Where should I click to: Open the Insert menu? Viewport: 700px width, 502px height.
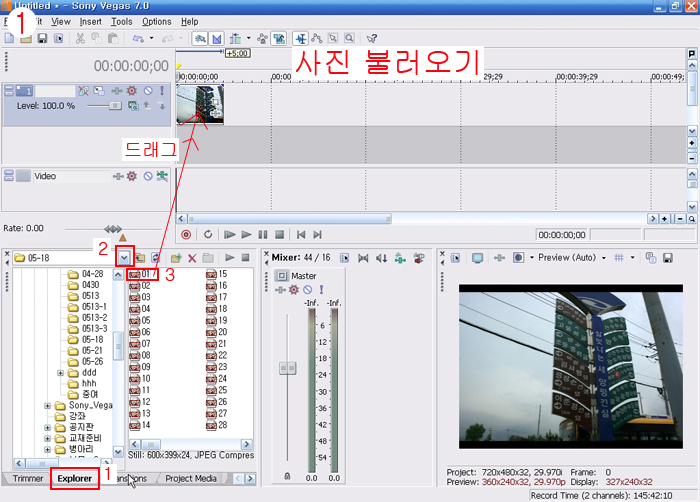click(91, 21)
